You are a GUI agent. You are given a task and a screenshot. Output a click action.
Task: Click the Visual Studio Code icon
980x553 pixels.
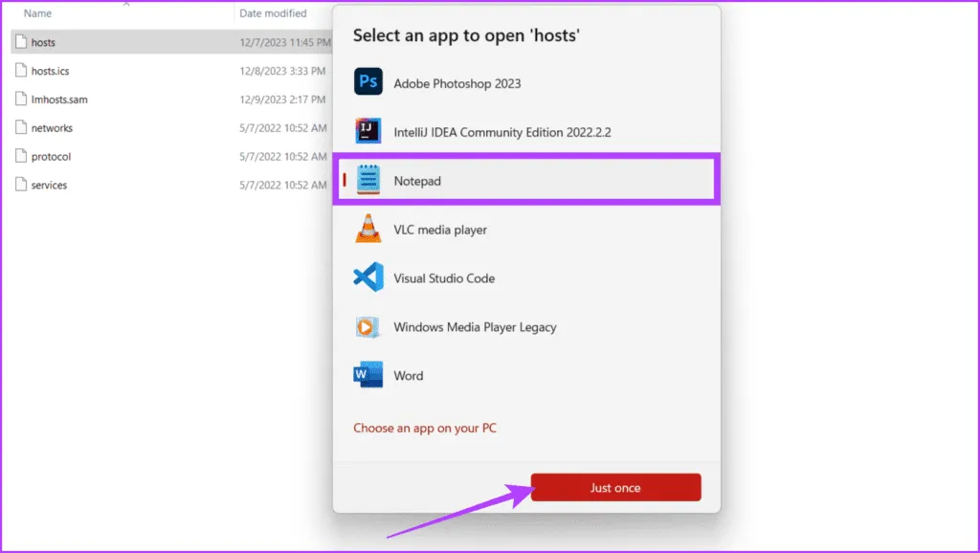[x=368, y=278]
